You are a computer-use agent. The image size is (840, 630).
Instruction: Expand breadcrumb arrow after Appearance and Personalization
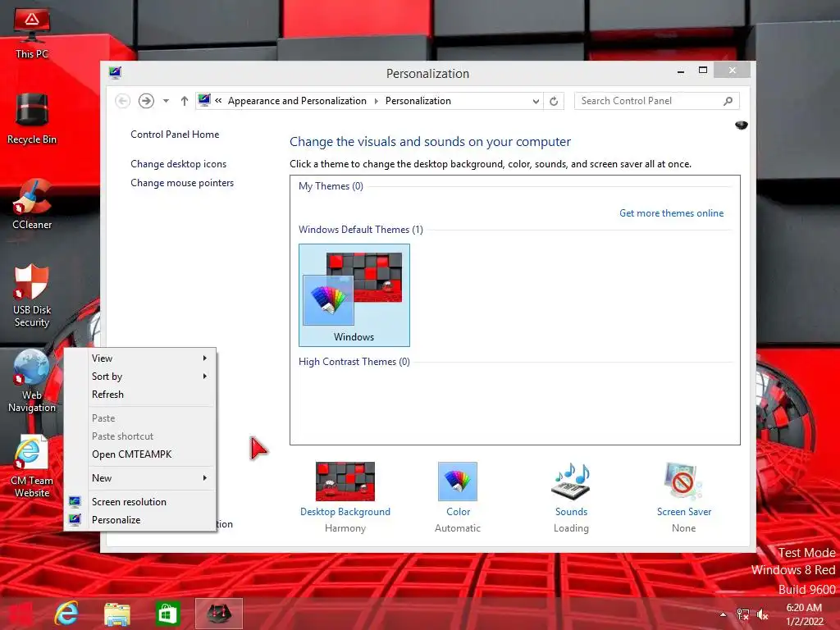tap(376, 101)
